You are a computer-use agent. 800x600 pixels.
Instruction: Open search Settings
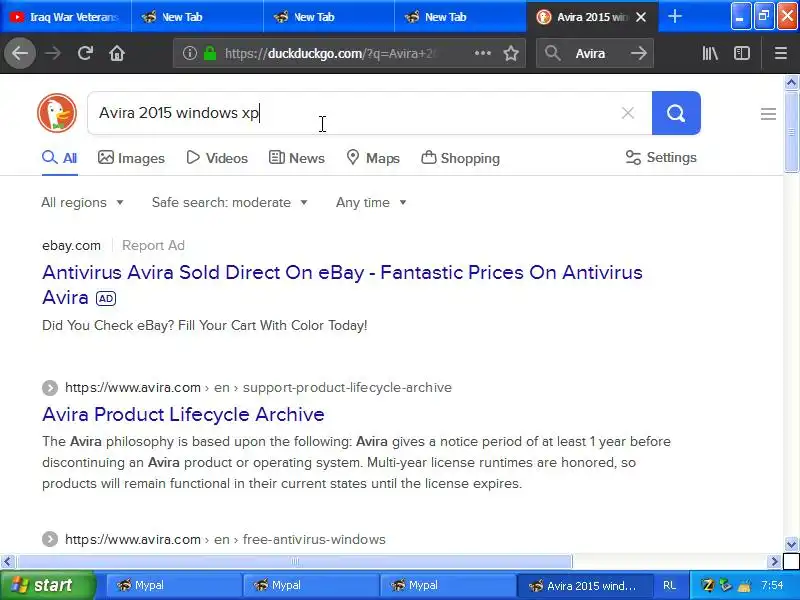coord(661,157)
